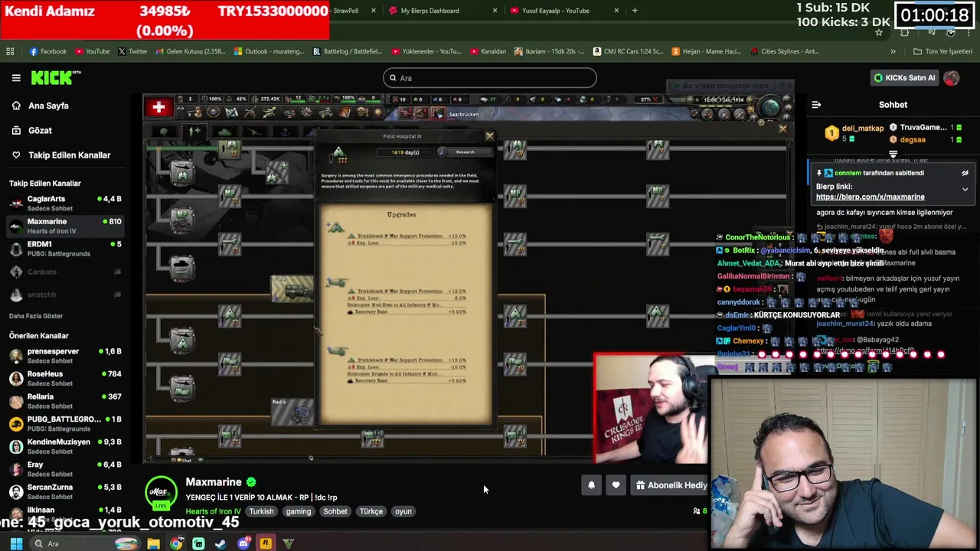Open the Windows Start menu
Screen dimensions: 980x551
point(16,543)
